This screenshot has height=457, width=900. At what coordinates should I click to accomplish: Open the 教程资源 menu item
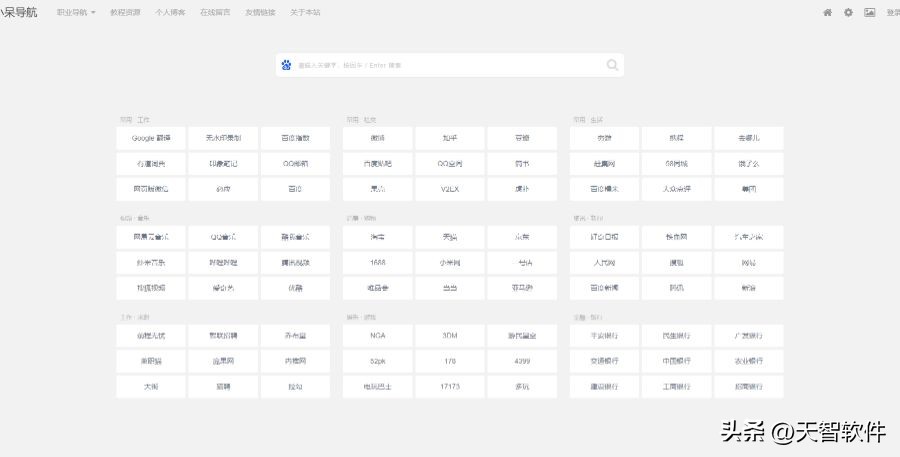[x=125, y=13]
